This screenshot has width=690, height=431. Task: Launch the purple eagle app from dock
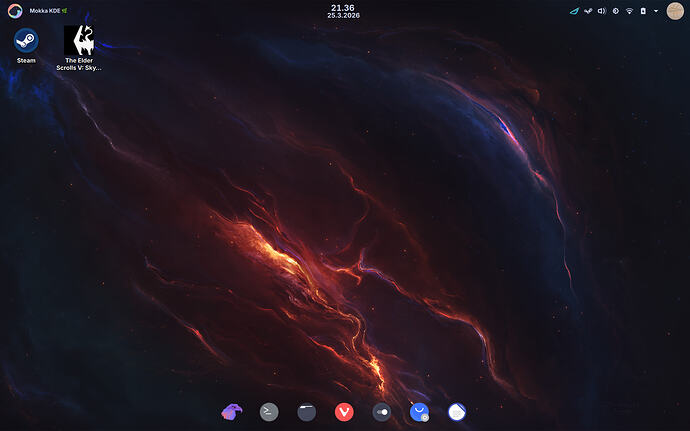pyautogui.click(x=232, y=411)
